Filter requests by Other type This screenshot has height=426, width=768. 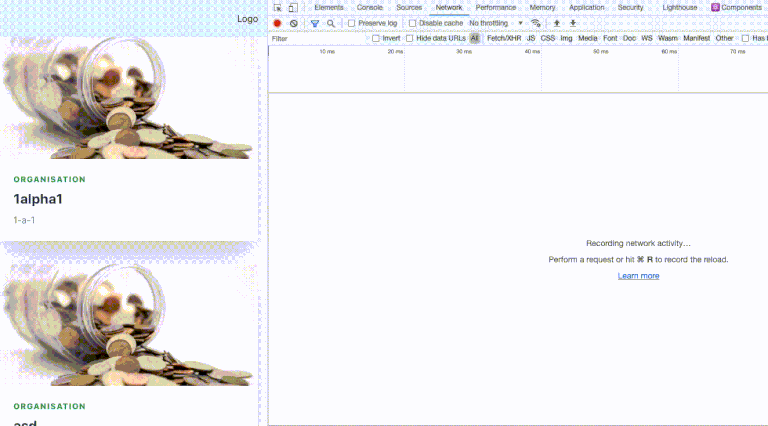[724, 38]
